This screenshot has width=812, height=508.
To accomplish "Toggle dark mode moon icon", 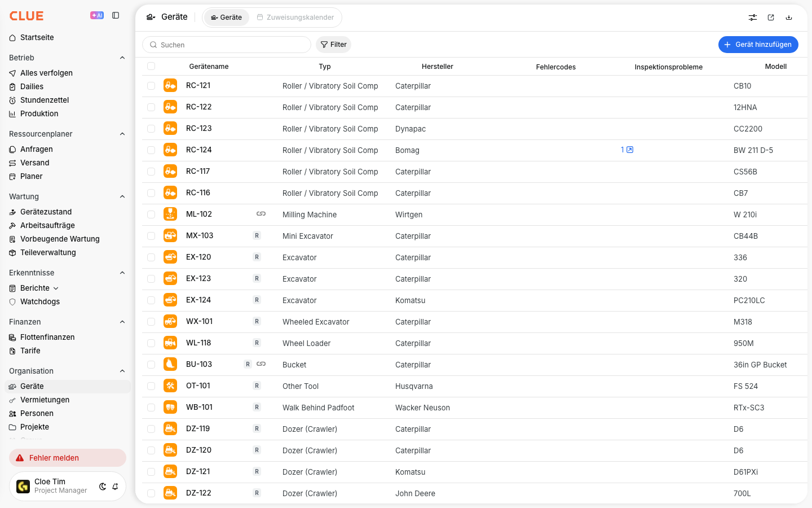I will [103, 487].
